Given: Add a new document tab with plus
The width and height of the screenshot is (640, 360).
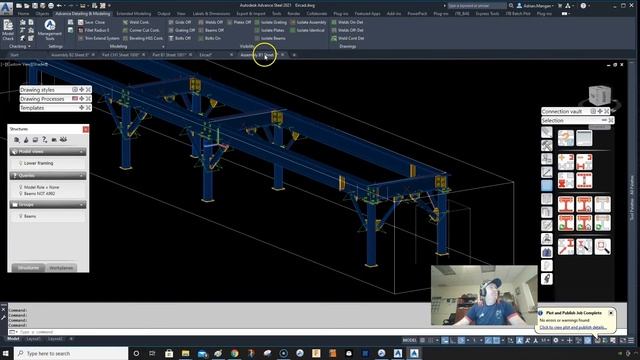Looking at the screenshot, I should 294,55.
